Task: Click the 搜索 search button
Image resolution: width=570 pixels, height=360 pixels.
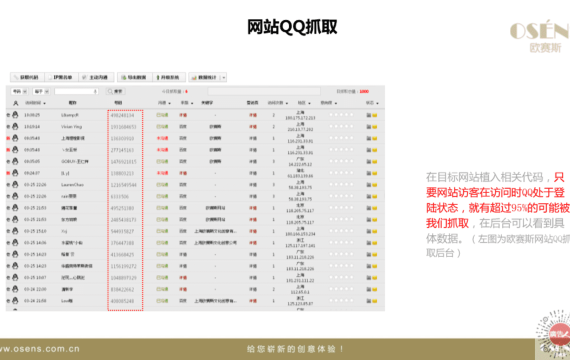Action: click(x=116, y=91)
